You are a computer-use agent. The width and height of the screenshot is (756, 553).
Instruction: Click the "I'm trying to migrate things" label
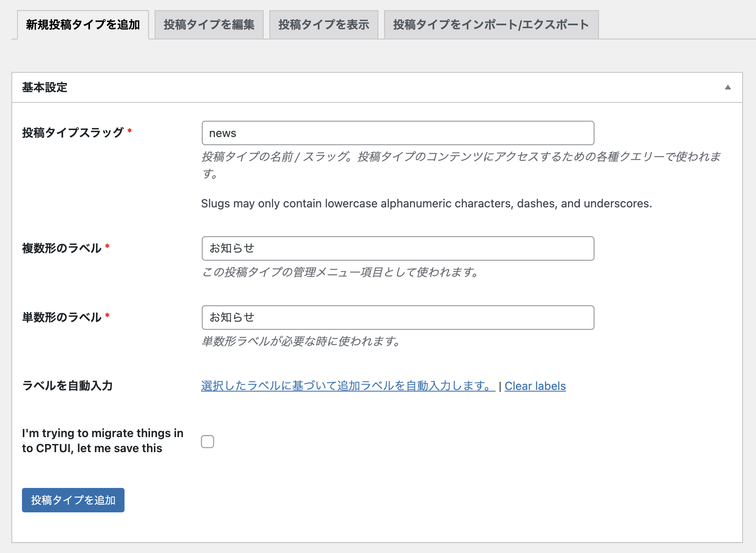click(x=103, y=440)
